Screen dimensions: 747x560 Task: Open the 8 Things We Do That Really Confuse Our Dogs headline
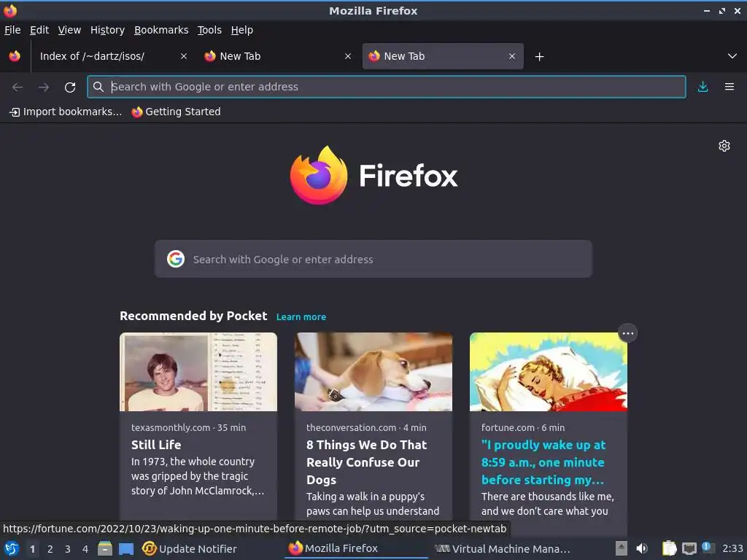click(366, 462)
